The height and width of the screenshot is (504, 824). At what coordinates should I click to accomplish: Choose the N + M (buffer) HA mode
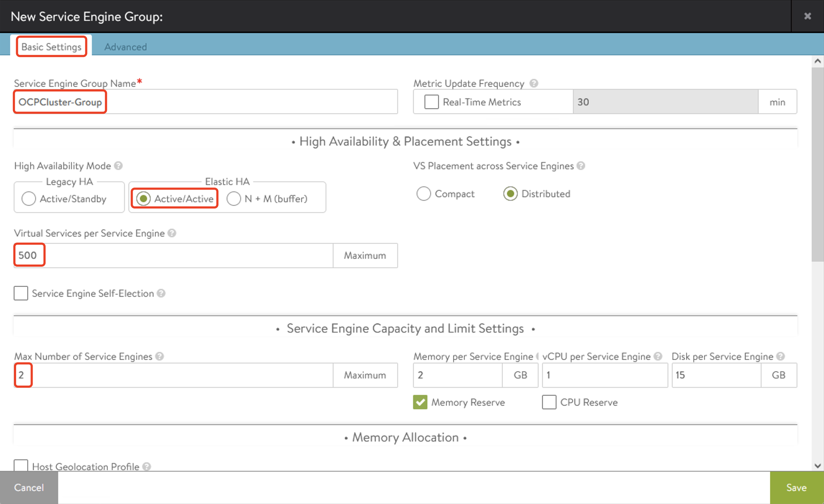coord(234,199)
